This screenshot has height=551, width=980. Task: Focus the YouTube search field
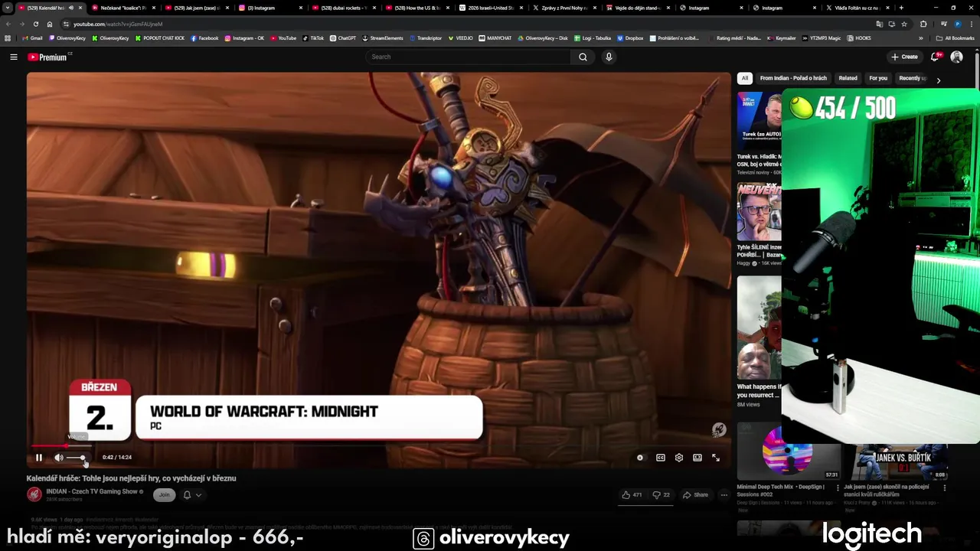point(468,57)
